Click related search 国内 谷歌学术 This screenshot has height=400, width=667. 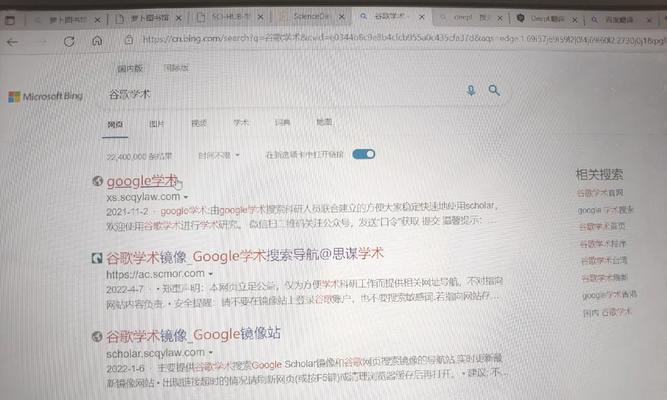pos(607,312)
